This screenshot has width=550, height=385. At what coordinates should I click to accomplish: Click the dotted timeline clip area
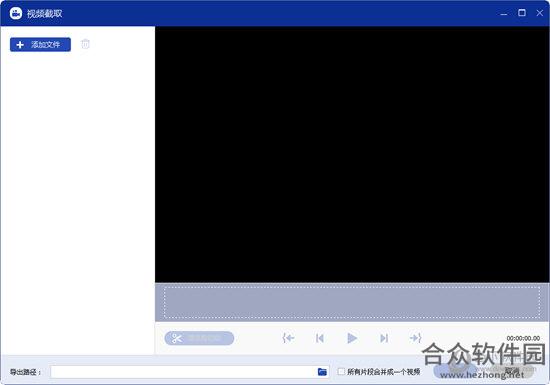[352, 302]
